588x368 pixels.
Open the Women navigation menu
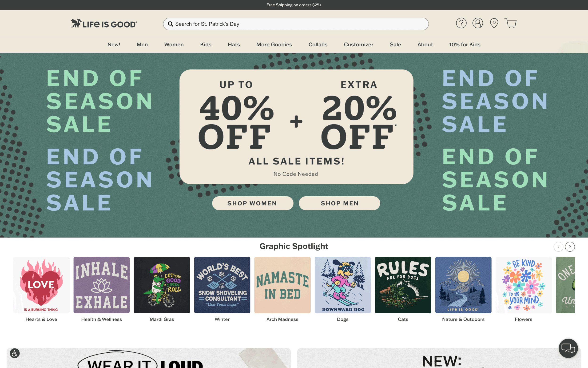point(174,44)
